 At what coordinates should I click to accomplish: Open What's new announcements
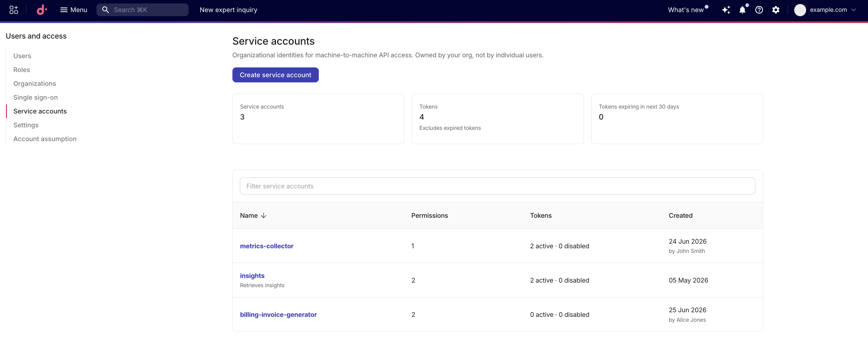686,10
